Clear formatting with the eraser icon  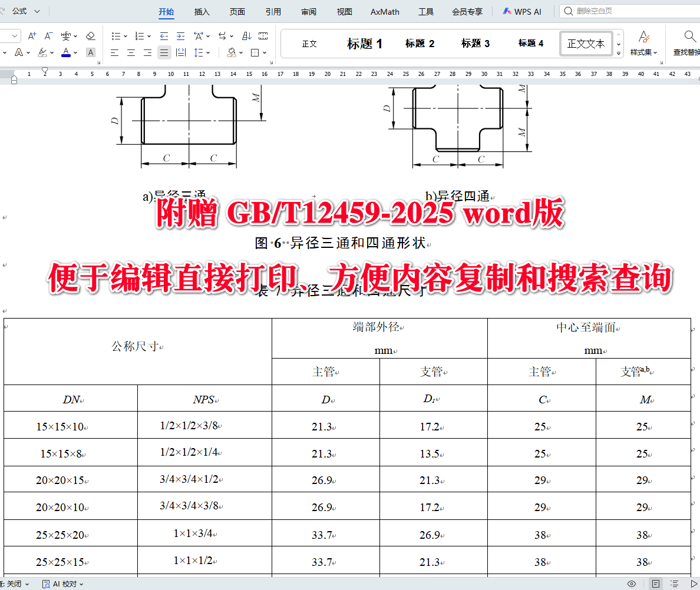[90, 36]
